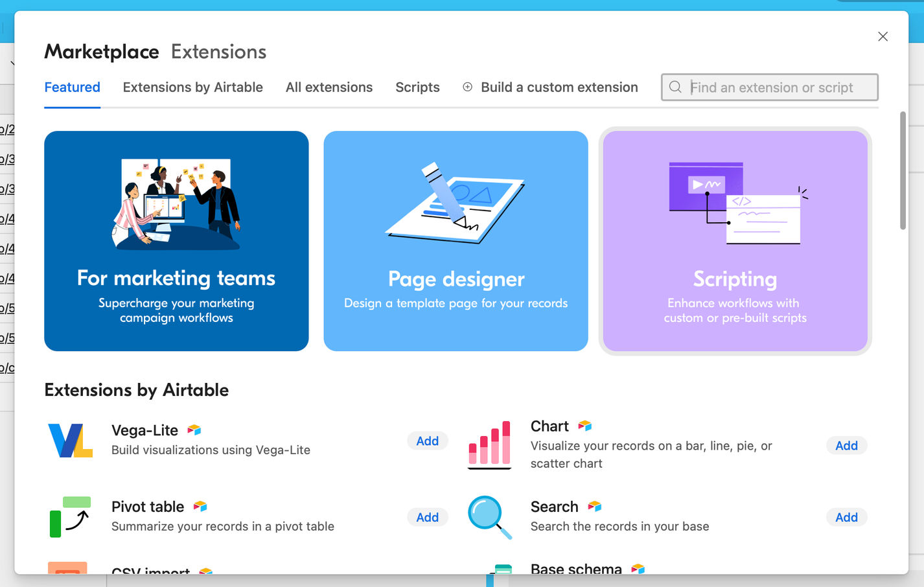The width and height of the screenshot is (924, 587).
Task: Open the For marketing teams featured card
Action: tap(176, 241)
